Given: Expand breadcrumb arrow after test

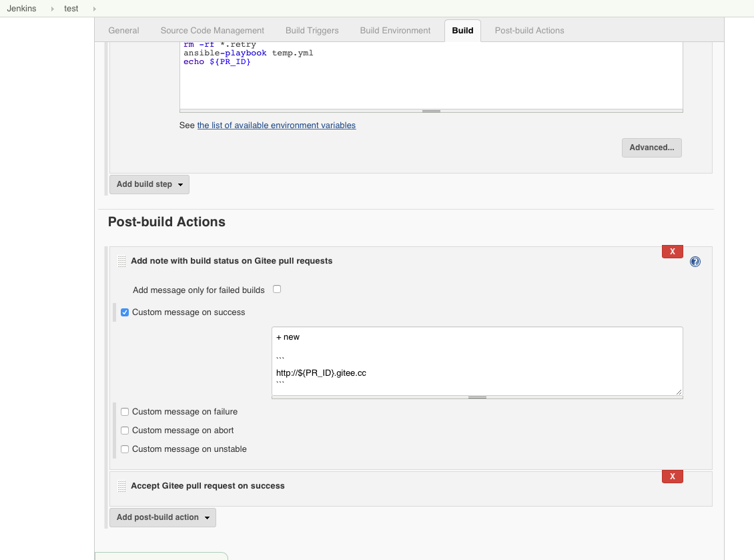Looking at the screenshot, I should pos(94,9).
